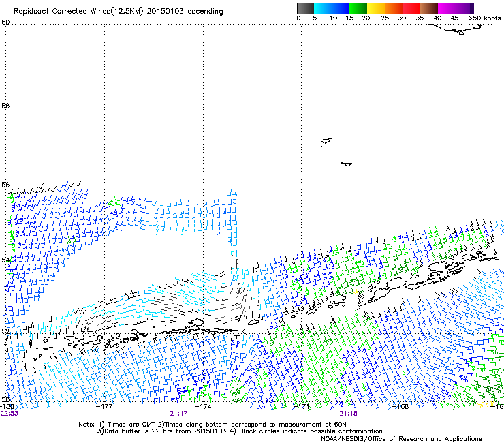Click the green 15-20 knots color band
This screenshot has width=504, height=443.
[x=358, y=8]
